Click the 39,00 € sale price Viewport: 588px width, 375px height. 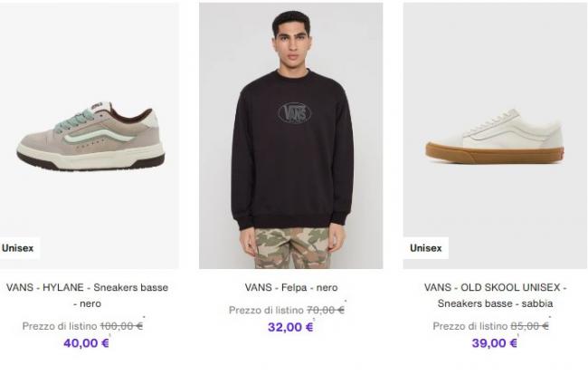tap(495, 343)
